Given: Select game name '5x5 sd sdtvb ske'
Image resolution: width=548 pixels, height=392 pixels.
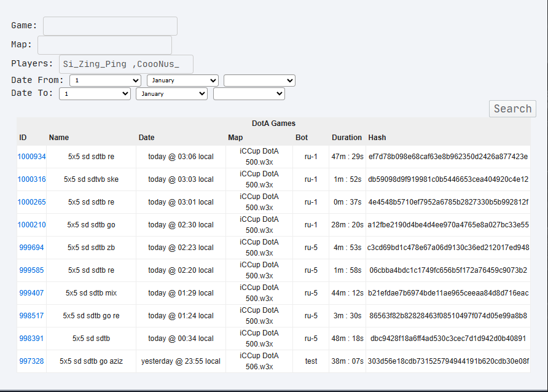Looking at the screenshot, I should click(x=91, y=179).
